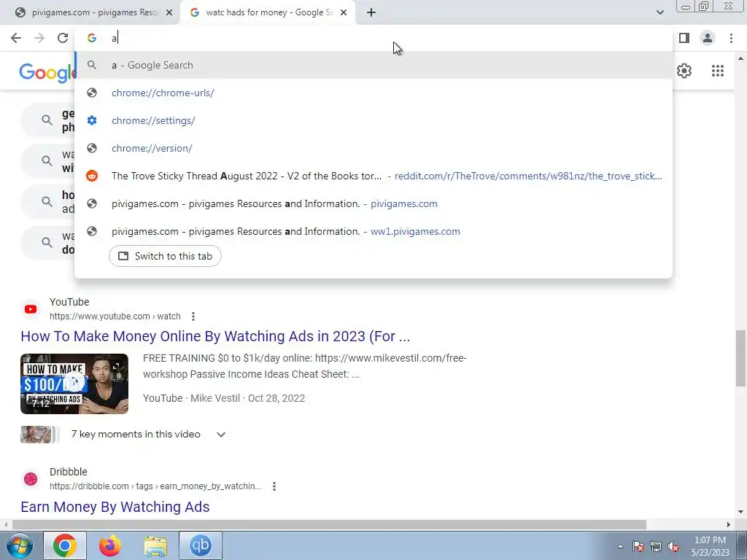Image resolution: width=747 pixels, height=560 pixels.
Task: Go back to previous page
Action: (x=16, y=38)
